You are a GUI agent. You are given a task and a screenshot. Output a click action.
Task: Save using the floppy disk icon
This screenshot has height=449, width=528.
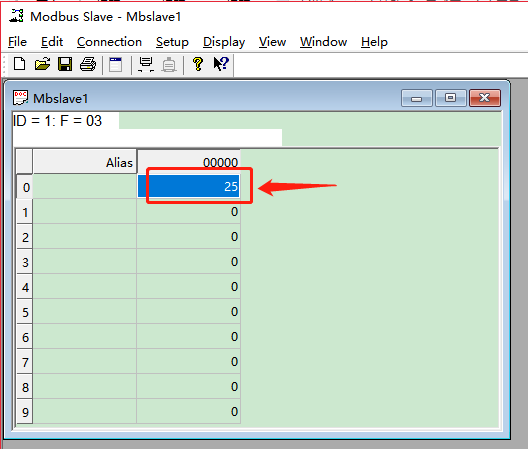65,64
